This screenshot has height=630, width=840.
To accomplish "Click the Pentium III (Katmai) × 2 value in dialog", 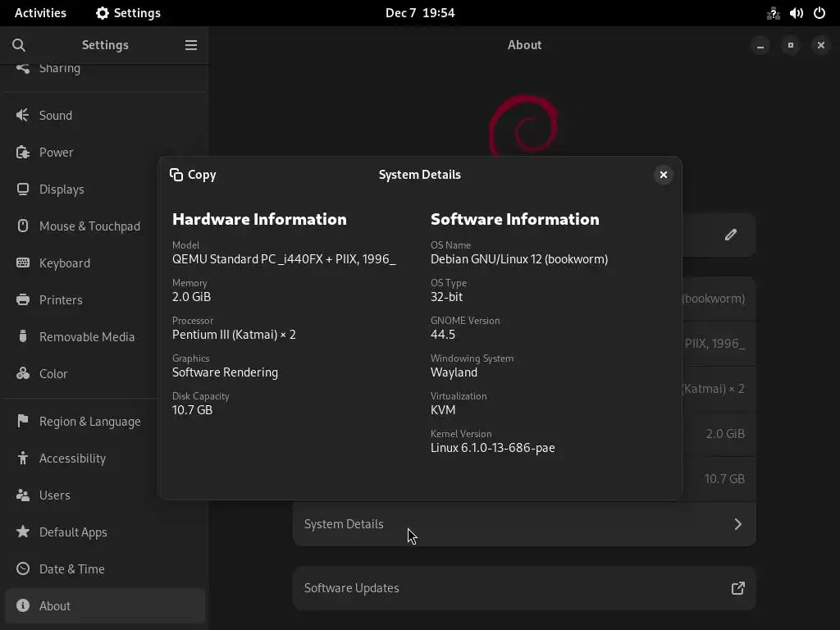I will (234, 335).
